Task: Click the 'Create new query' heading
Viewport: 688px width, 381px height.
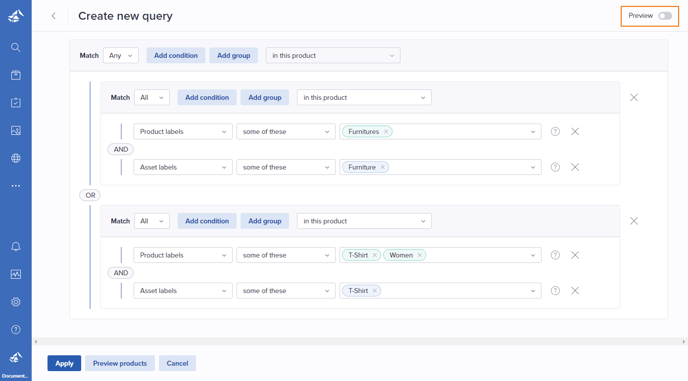Action: coord(125,16)
